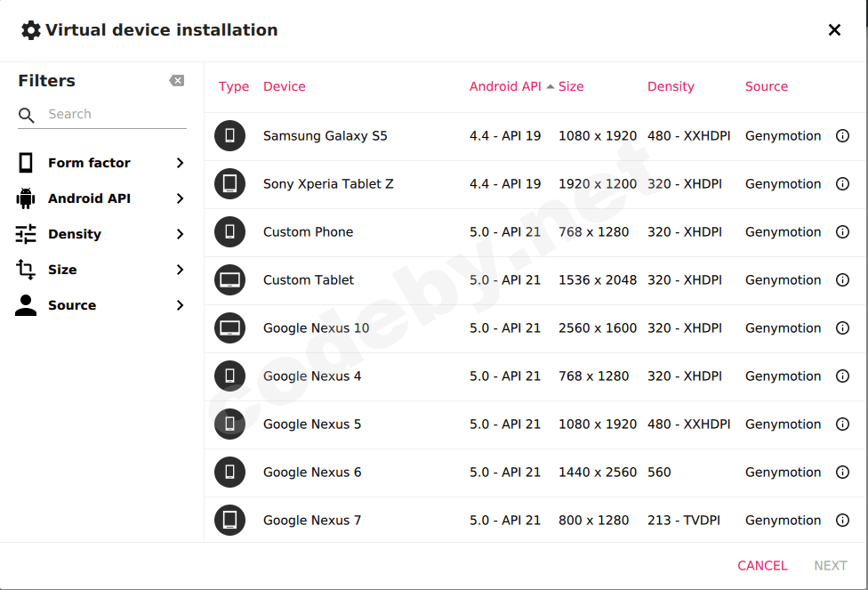Sort devices by Android API column
Image resolution: width=868 pixels, height=590 pixels.
(x=505, y=86)
